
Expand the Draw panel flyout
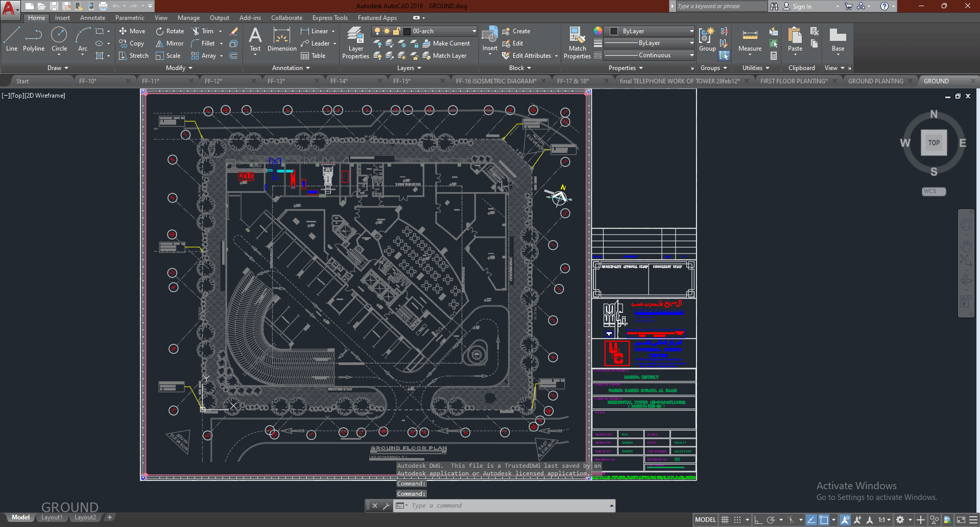click(58, 68)
